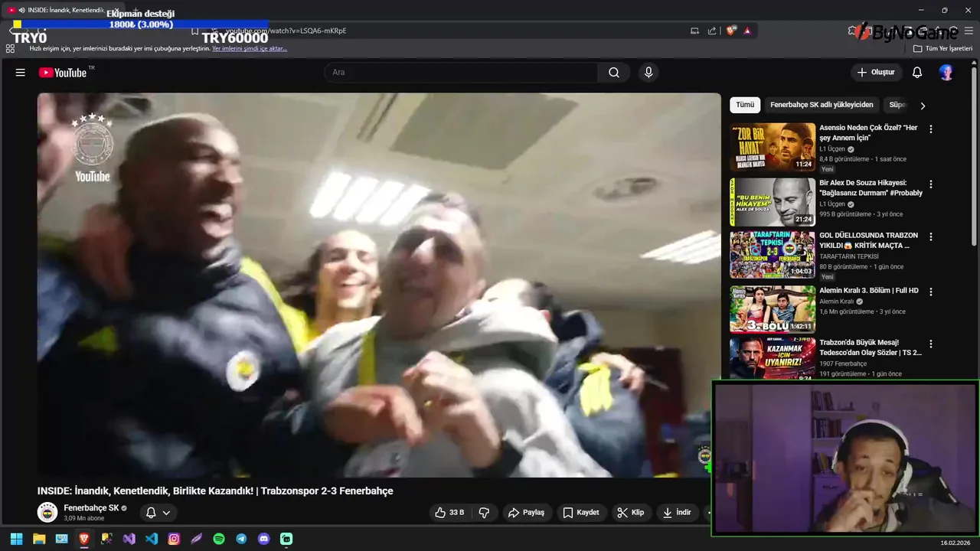Click the İndir download button
The height and width of the screenshot is (551, 980).
pos(677,513)
